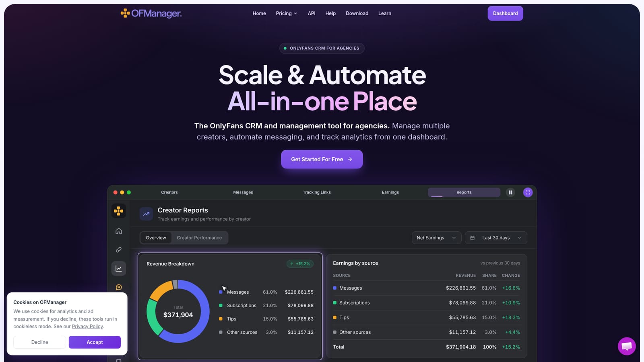Open the chat bubble sidebar icon

click(x=119, y=287)
